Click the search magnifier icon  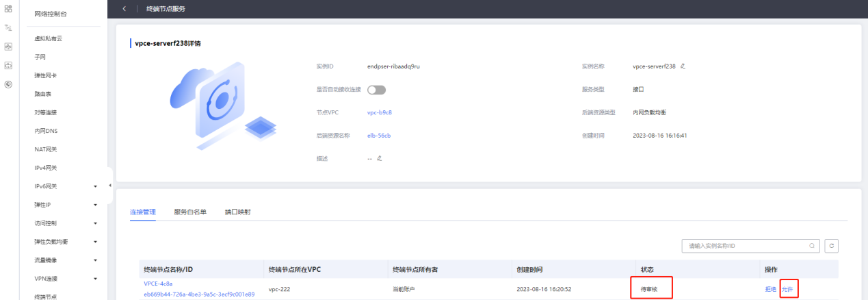[x=812, y=245]
